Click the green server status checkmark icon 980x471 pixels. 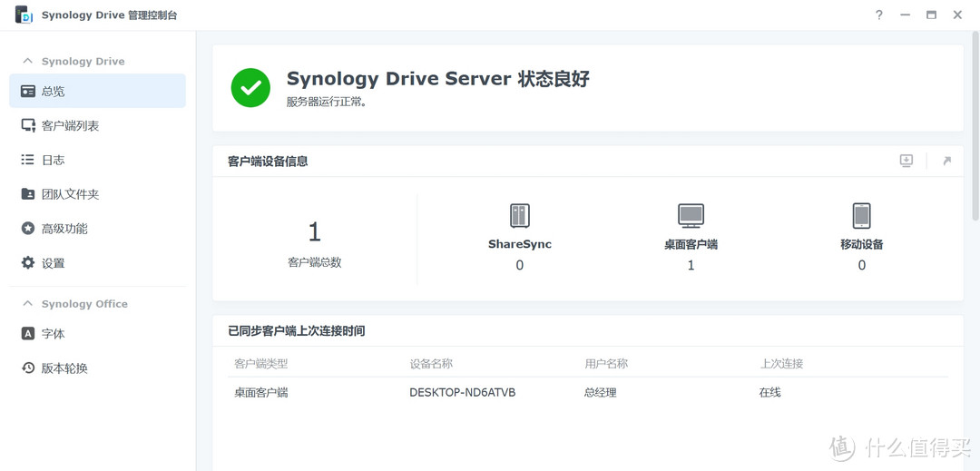click(250, 88)
